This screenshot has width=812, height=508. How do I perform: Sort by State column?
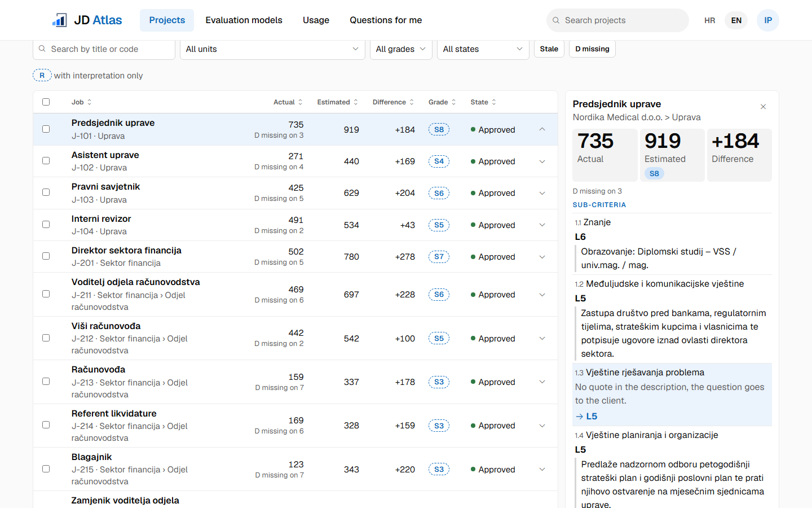click(x=483, y=102)
